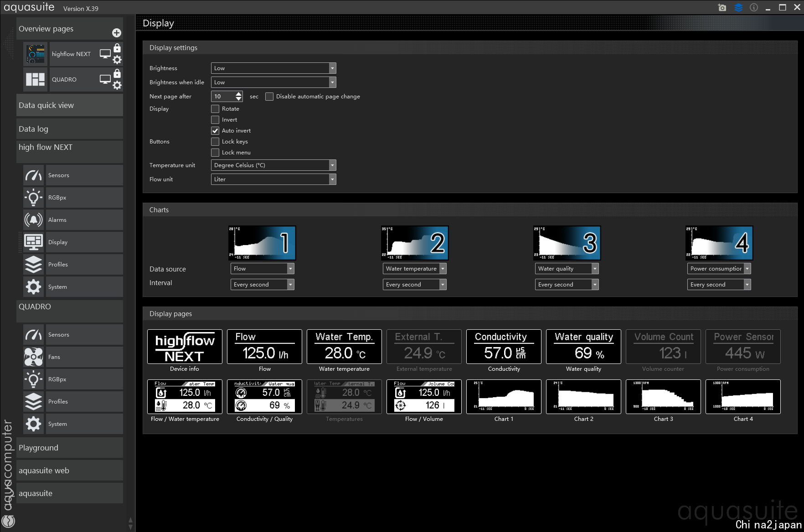Viewport: 804px width, 532px height.
Task: Click sidebar scroll down arrow
Action: point(131,527)
